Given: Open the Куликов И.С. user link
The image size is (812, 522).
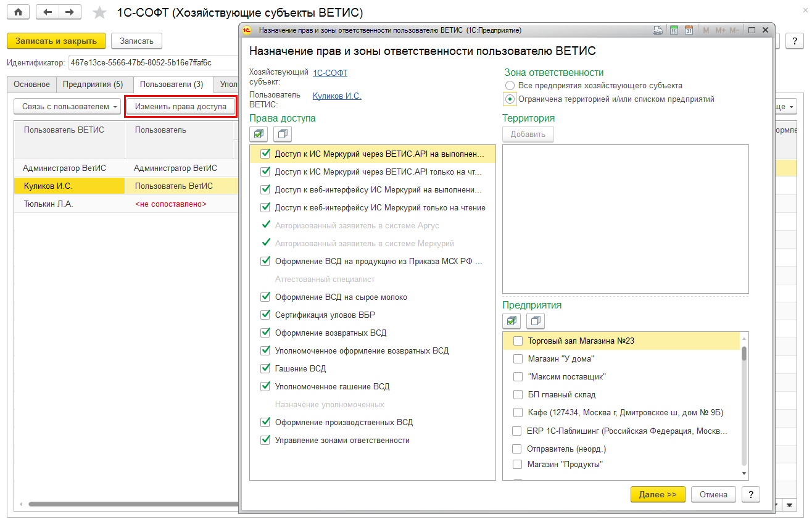Looking at the screenshot, I should [x=337, y=96].
